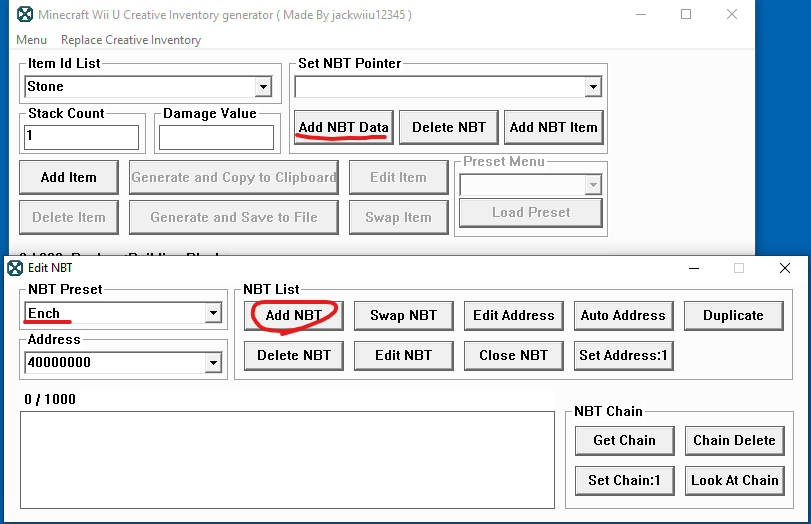Screen dimensions: 811x524
Task: Expand the Item Id List dropdown arrow
Action: coord(263,86)
